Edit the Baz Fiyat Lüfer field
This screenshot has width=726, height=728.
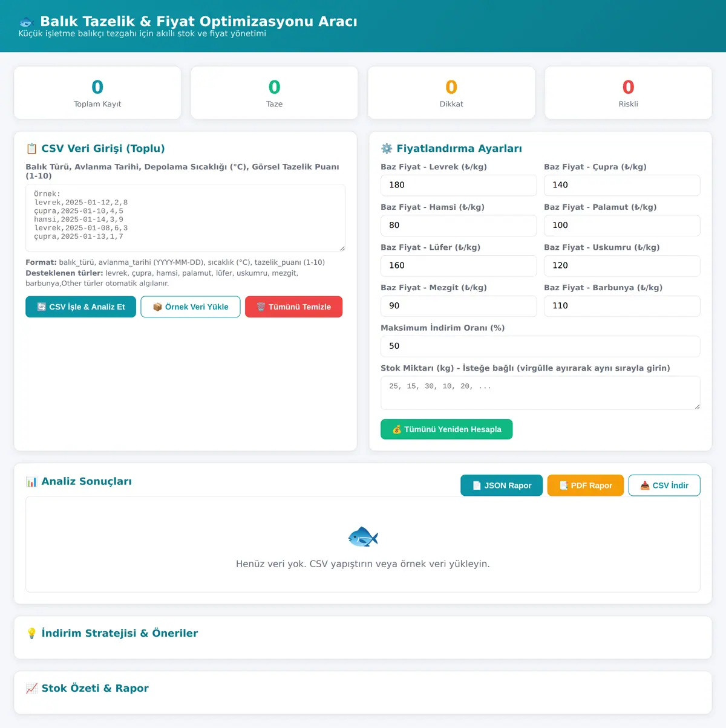click(x=459, y=266)
